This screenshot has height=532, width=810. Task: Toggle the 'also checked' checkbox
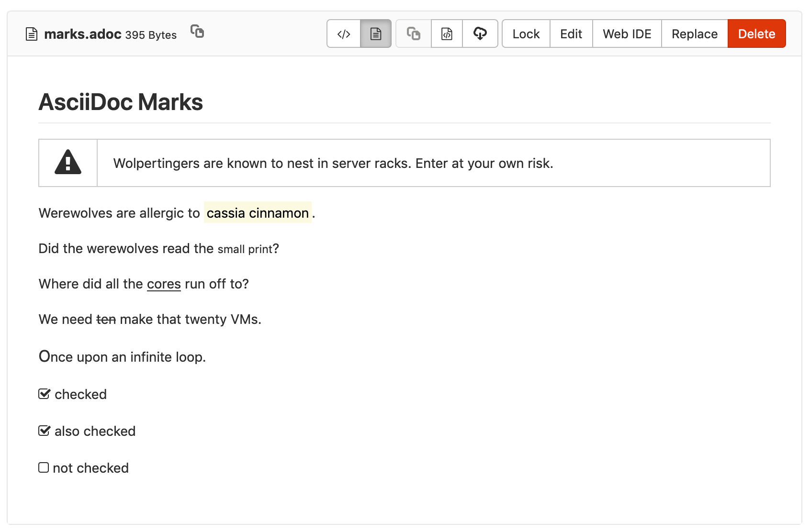(x=44, y=431)
